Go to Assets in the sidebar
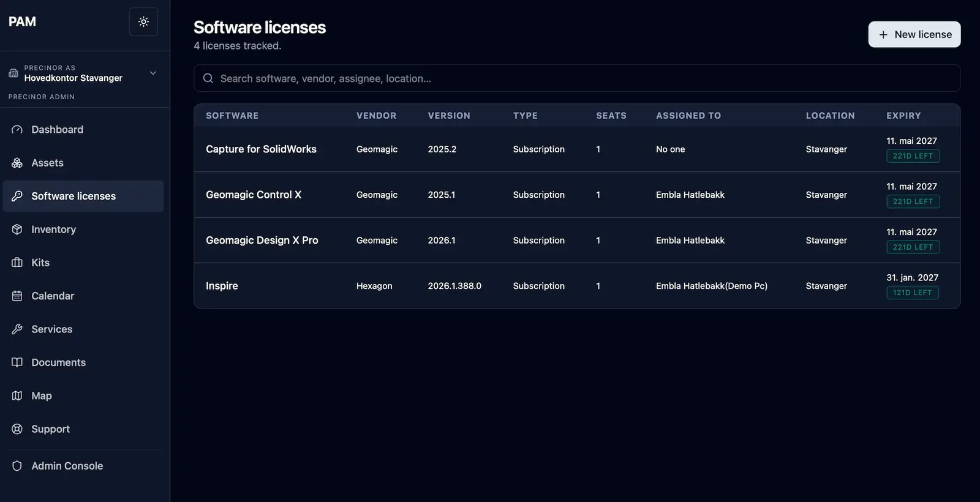980x502 pixels. (x=83, y=163)
